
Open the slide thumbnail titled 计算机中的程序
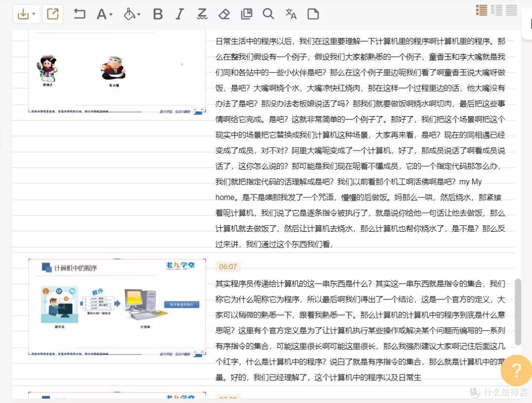[117, 308]
